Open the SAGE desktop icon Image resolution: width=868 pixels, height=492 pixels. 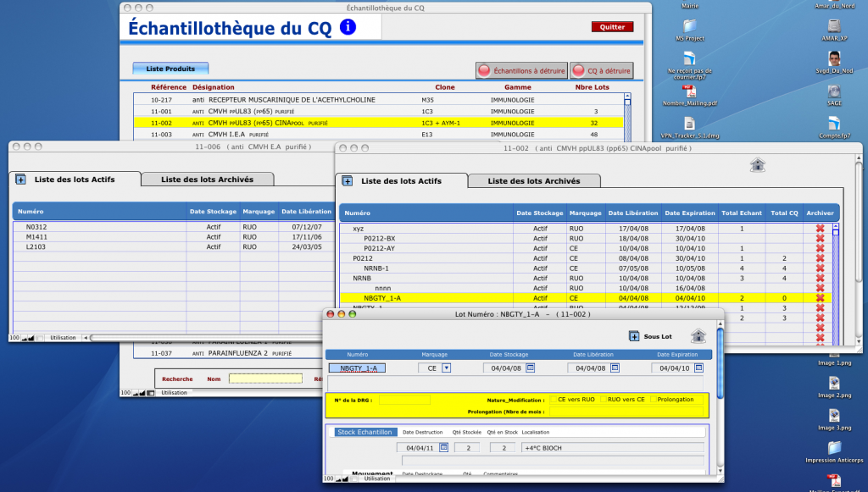tap(834, 95)
